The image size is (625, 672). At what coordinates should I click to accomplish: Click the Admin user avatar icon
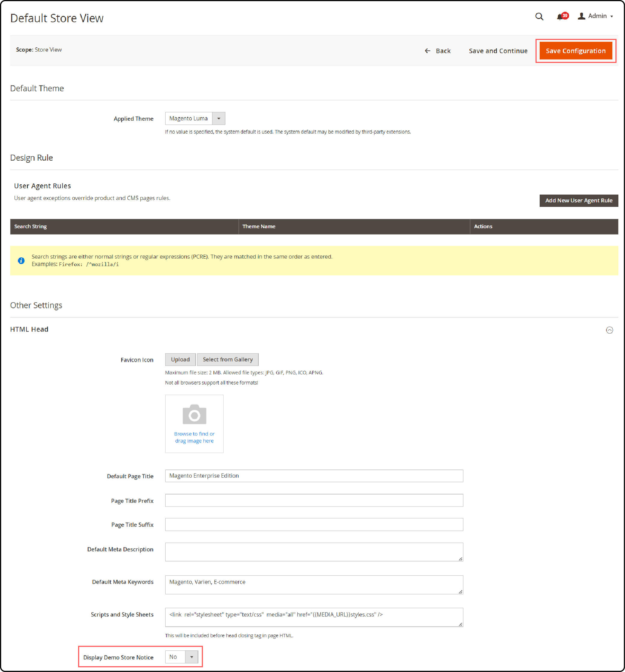coord(581,16)
